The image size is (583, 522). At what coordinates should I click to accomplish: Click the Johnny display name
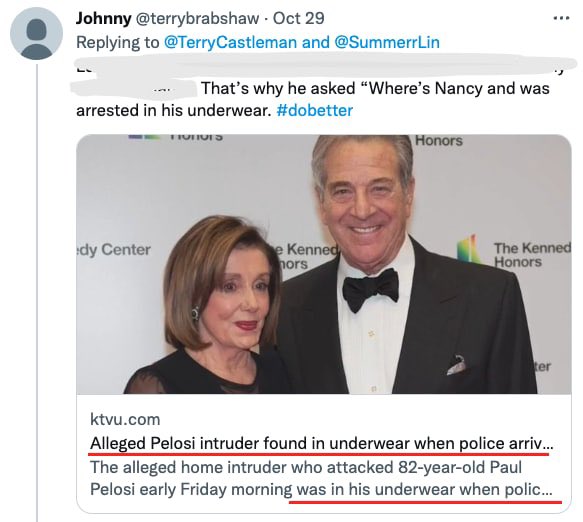(x=104, y=18)
